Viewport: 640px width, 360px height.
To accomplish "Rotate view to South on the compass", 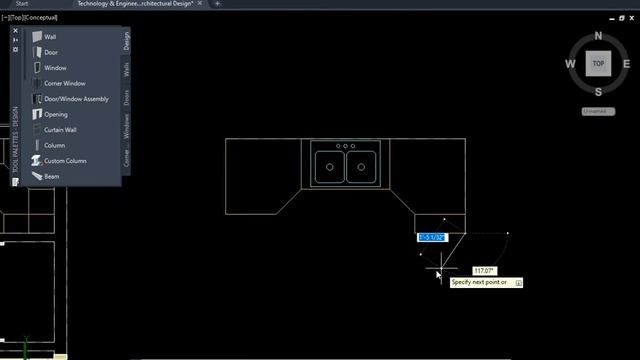I will [598, 92].
